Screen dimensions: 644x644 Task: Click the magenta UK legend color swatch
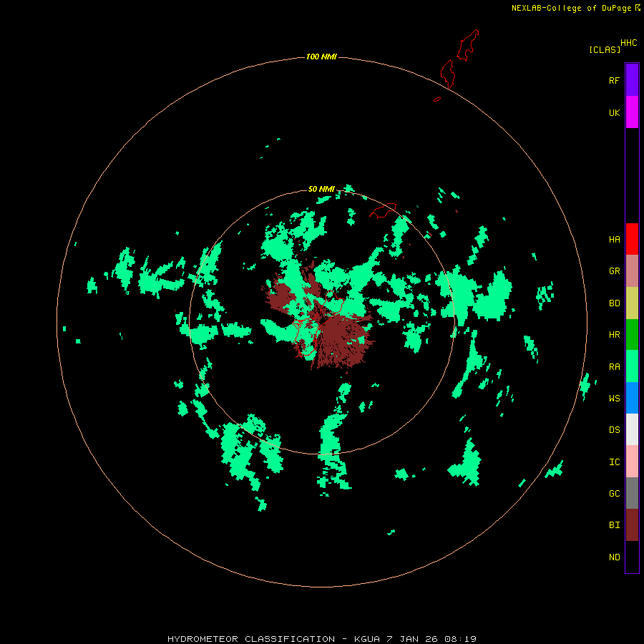pos(632,112)
